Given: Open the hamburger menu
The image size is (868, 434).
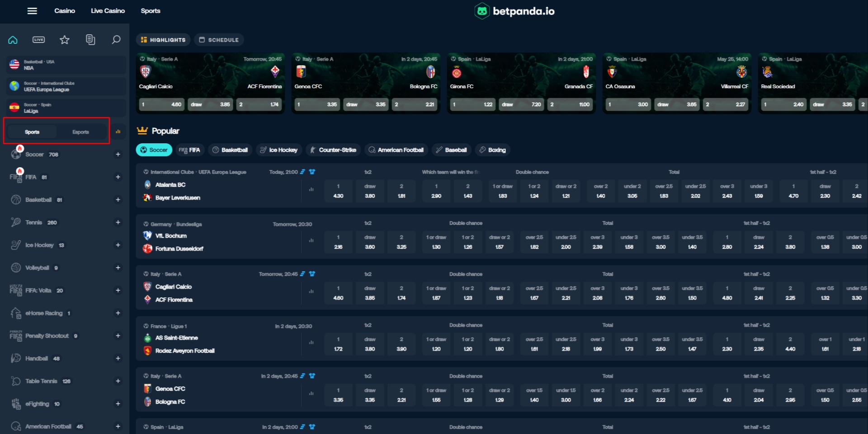Looking at the screenshot, I should 32,11.
